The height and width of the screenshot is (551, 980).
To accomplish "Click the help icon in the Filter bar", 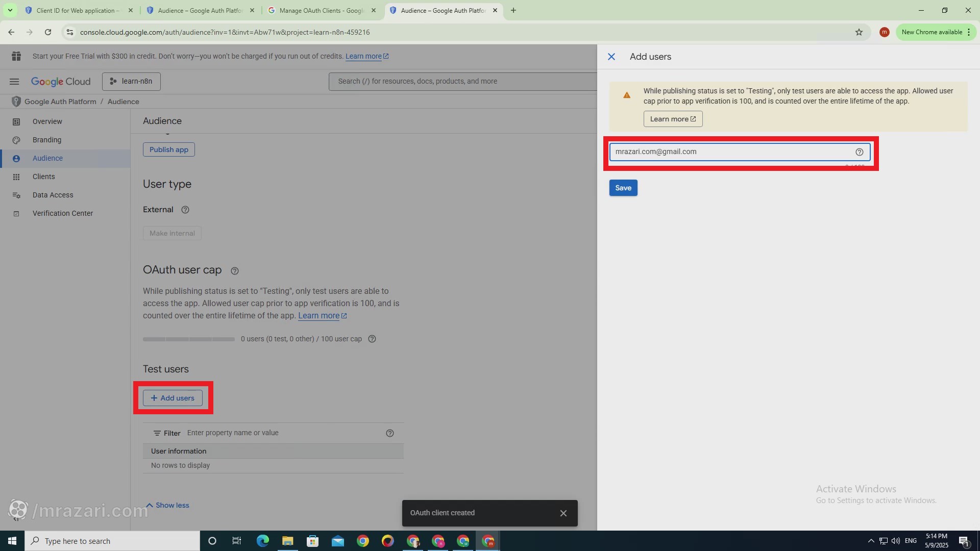I will coord(390,433).
